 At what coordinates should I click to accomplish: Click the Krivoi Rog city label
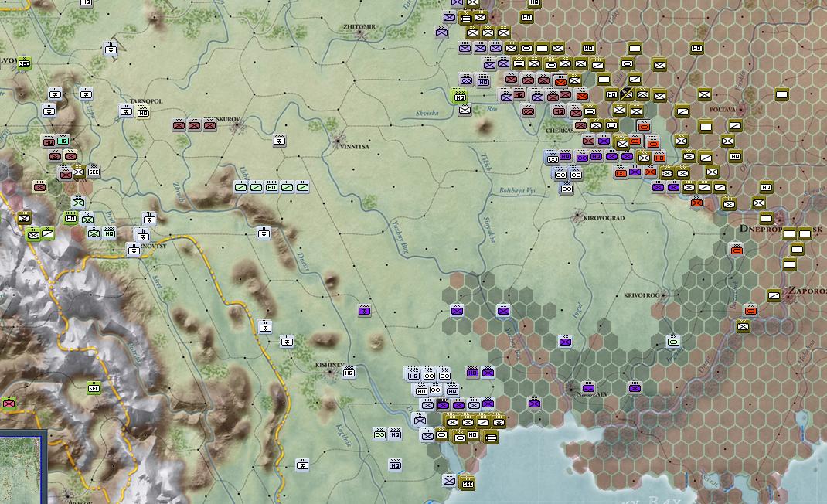[642, 295]
